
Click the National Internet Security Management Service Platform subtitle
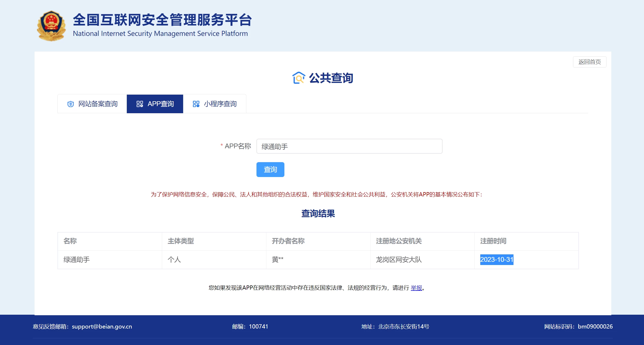tap(160, 34)
